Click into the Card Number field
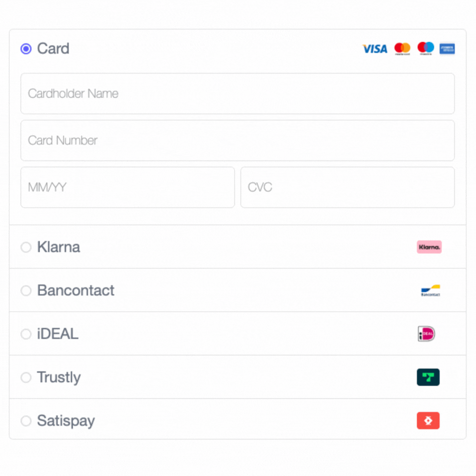This screenshot has width=476, height=476. point(237,141)
